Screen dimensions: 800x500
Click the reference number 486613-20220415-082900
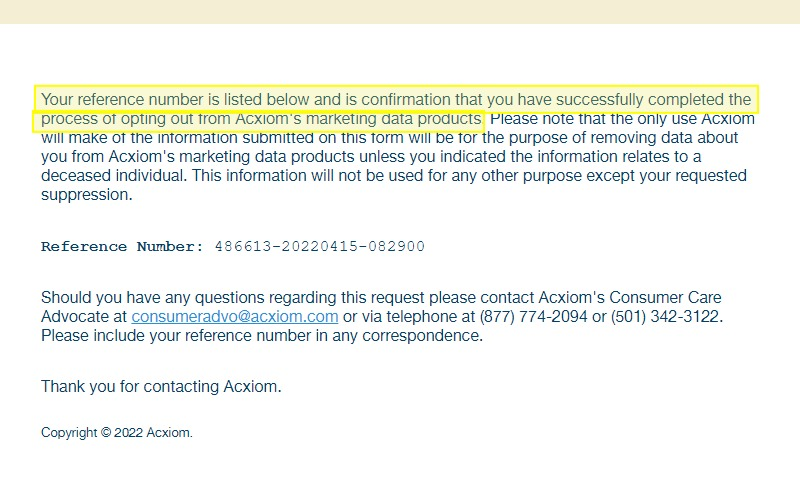319,246
